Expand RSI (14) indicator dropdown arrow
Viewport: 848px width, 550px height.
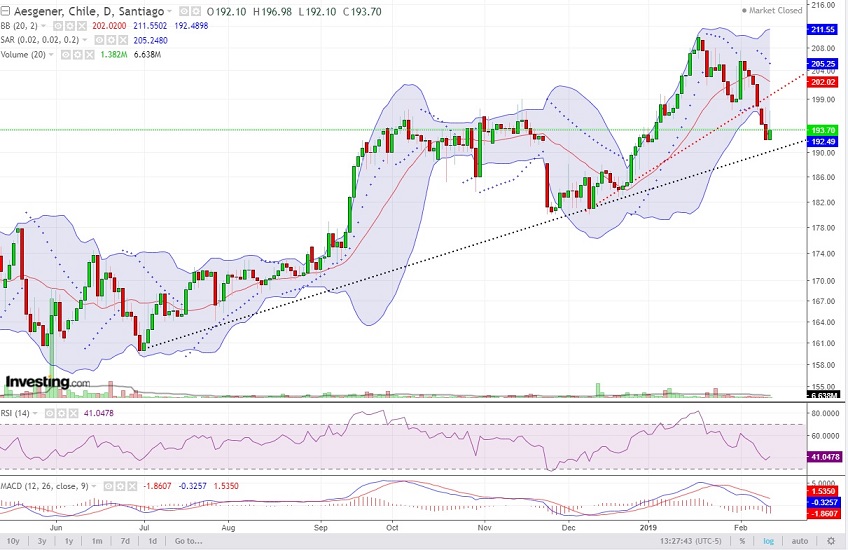[35, 413]
